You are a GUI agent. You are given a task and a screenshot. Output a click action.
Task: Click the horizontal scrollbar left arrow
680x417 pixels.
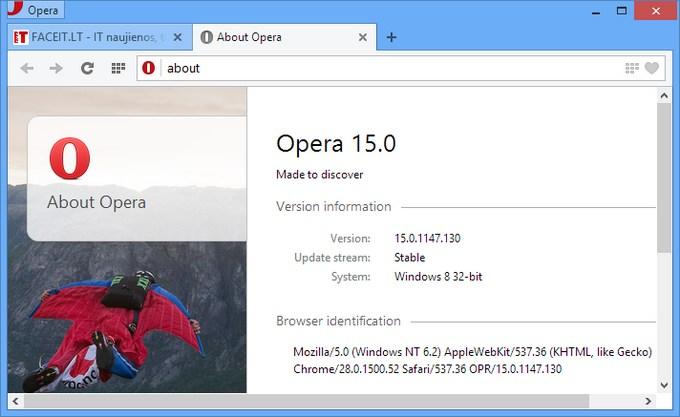pyautogui.click(x=16, y=401)
